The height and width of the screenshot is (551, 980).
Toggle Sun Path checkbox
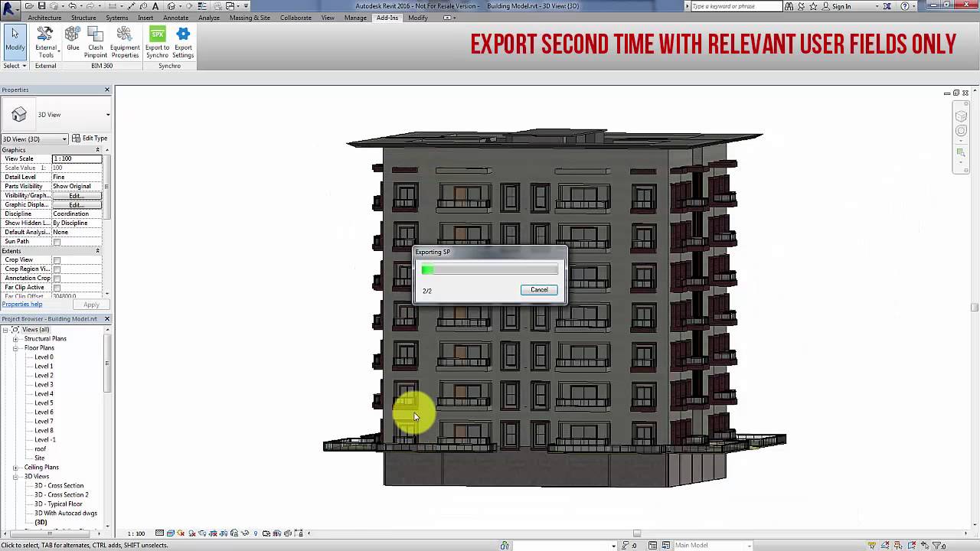point(57,242)
